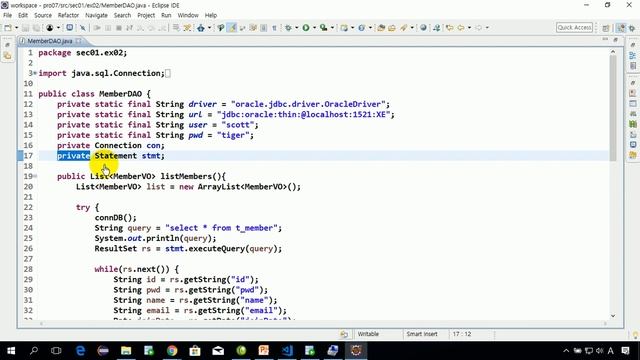Image resolution: width=640 pixels, height=360 pixels.
Task: Open the Project menu
Action: [x=146, y=15]
